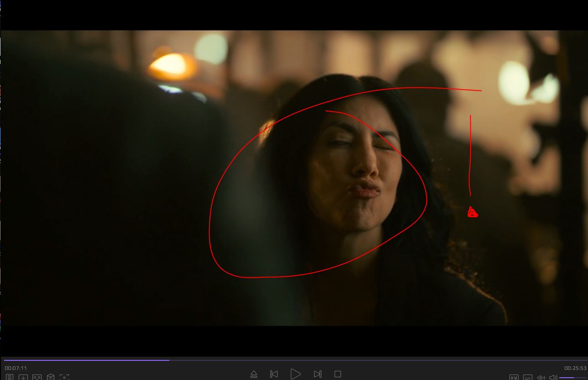This screenshot has width=588, height=380.
Task: Skip to the next video
Action: pyautogui.click(x=318, y=374)
